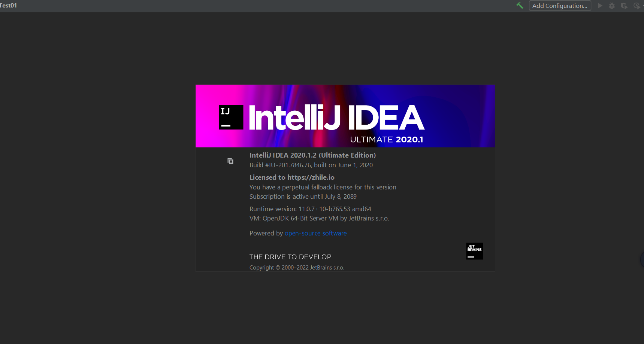644x344 pixels.
Task: Select the Debug bug icon
Action: click(x=612, y=6)
